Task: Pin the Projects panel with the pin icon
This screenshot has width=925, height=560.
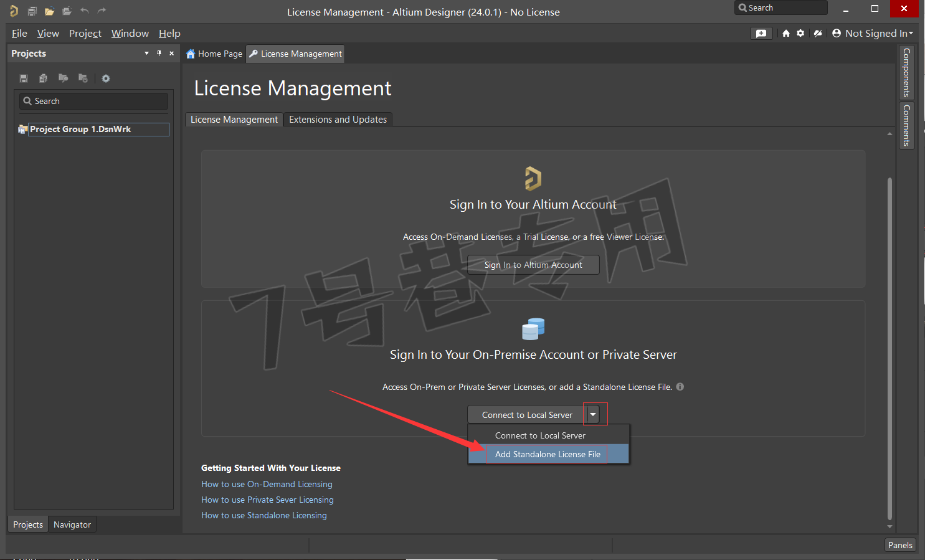Action: tap(159, 54)
